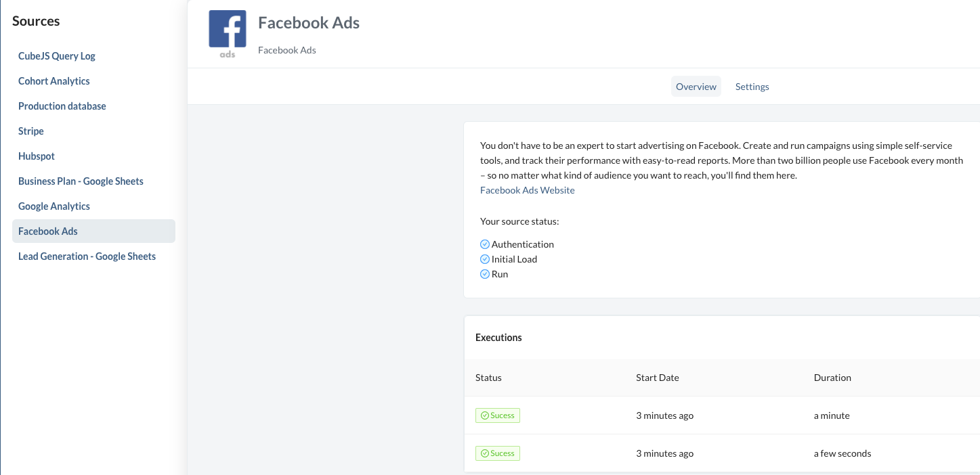The width and height of the screenshot is (980, 475).
Task: Select Google Analytics source
Action: (54, 206)
